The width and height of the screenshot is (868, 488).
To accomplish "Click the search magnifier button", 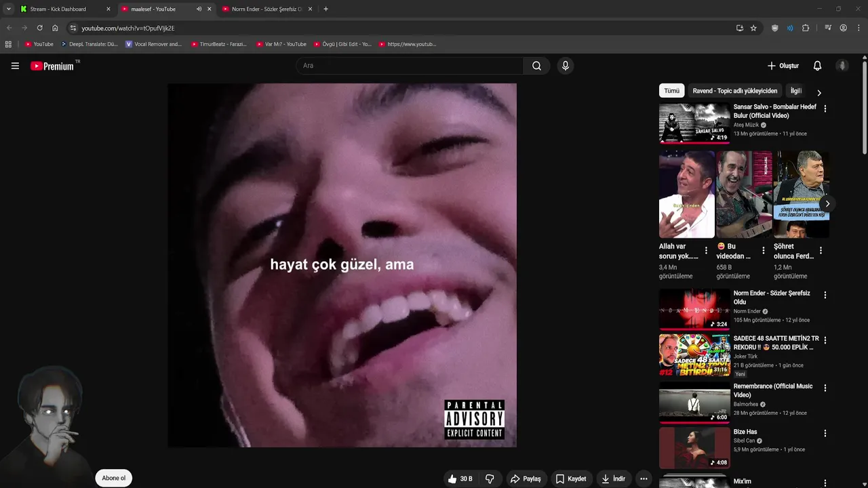I will point(536,66).
